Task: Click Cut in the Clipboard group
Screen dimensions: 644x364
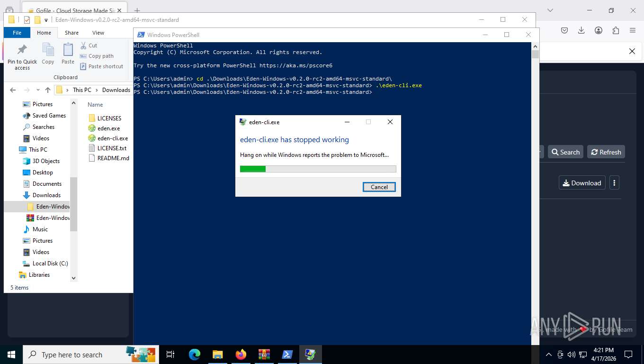Action: [89, 45]
